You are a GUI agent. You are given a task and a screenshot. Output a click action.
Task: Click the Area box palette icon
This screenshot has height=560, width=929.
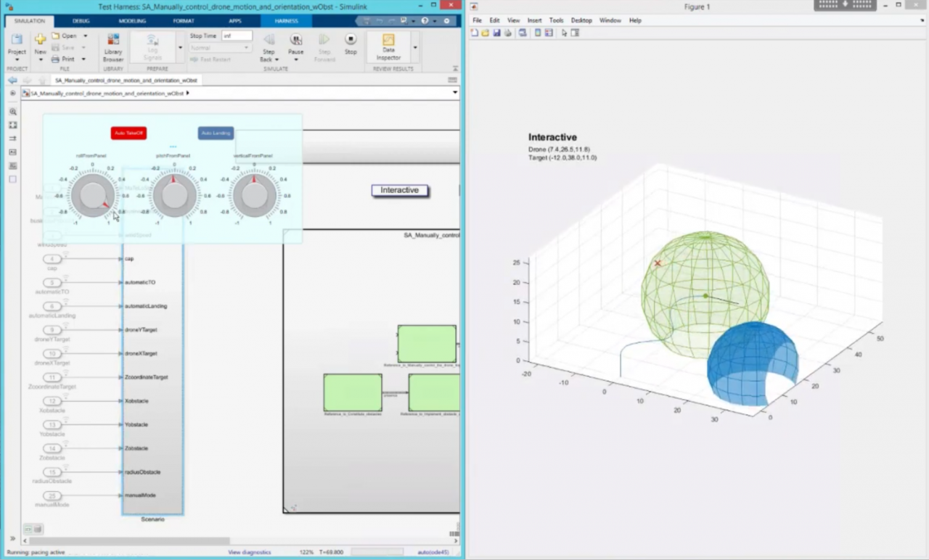click(x=13, y=178)
